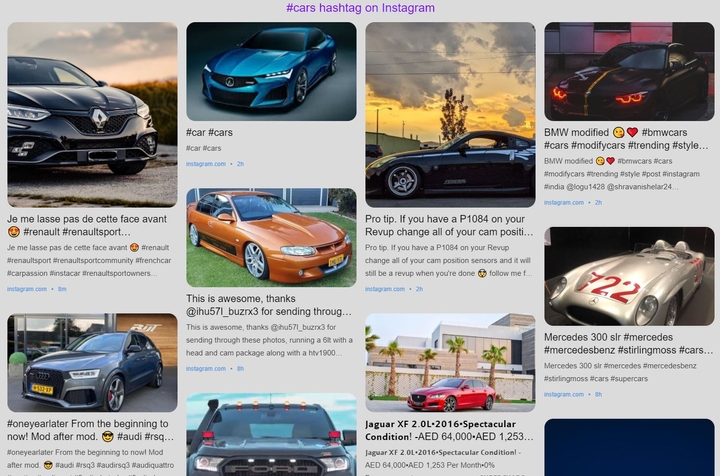This screenshot has height=476, width=720.
Task: Select the BMW with red headlights image
Action: point(630,72)
